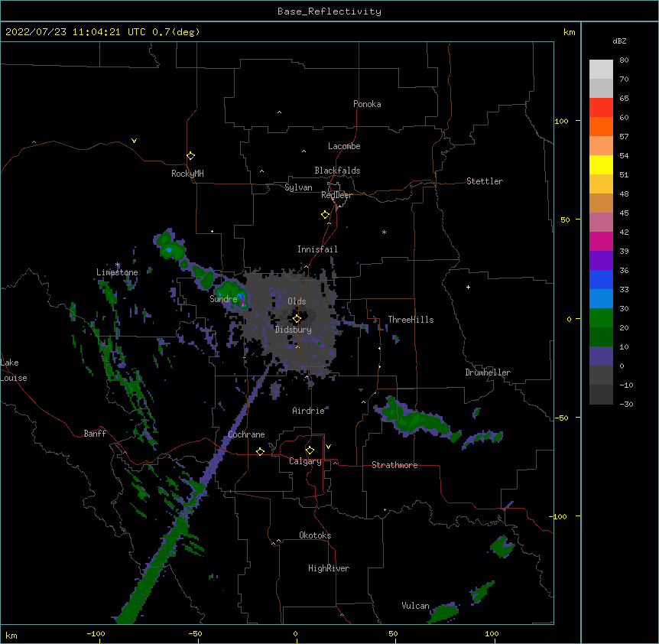Pick the magenta legend swatch between 42 and 39
This screenshot has height=644, width=659.
click(601, 241)
